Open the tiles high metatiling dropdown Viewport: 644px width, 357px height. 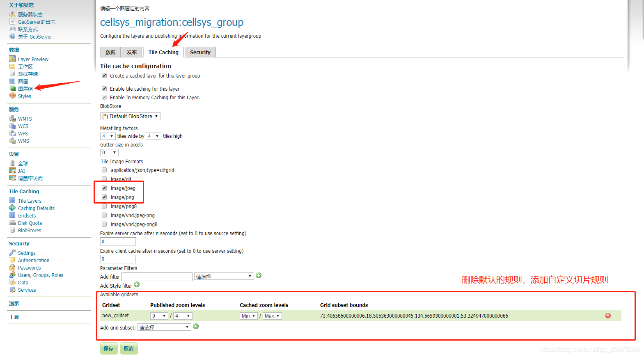click(x=154, y=136)
